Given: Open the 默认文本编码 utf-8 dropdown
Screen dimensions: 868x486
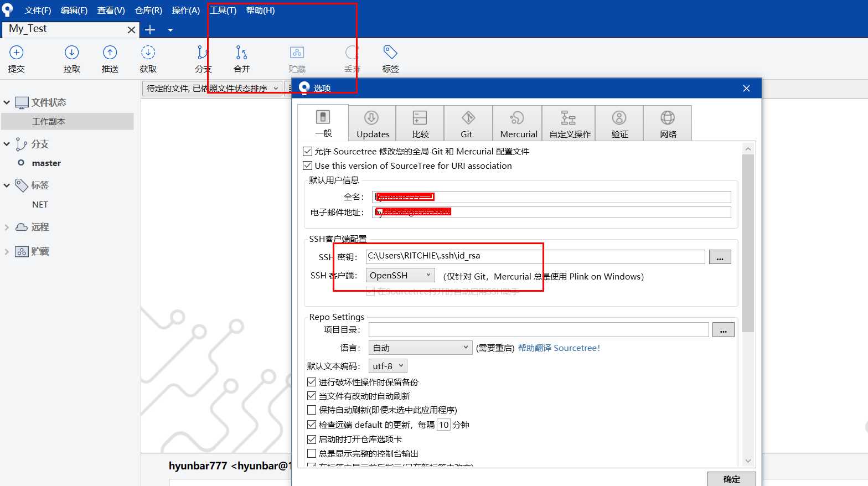Looking at the screenshot, I should coord(388,366).
